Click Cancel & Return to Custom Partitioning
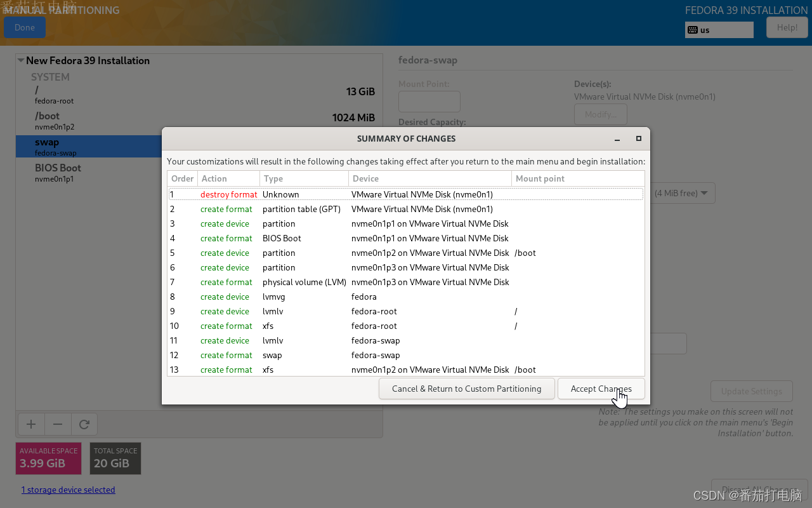The image size is (812, 508). [x=466, y=389]
